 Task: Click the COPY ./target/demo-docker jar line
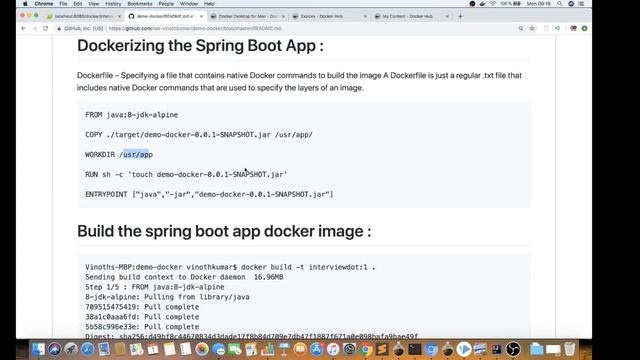(x=199, y=135)
